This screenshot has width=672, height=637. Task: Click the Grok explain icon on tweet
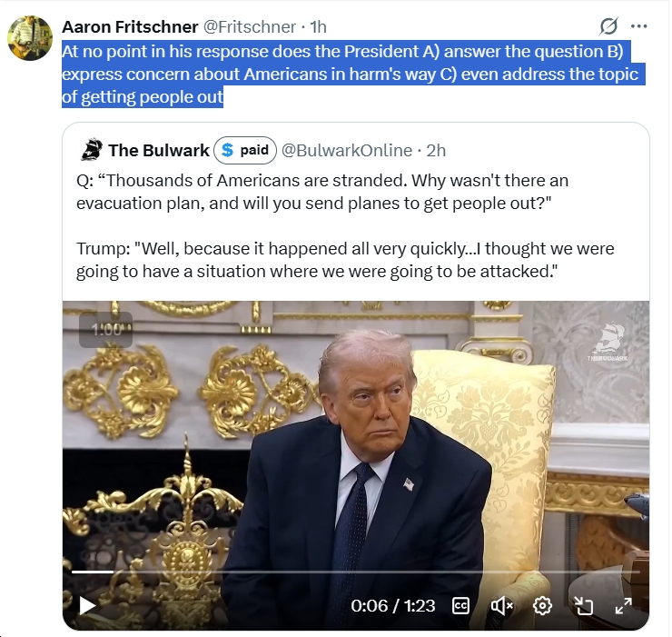tap(608, 26)
